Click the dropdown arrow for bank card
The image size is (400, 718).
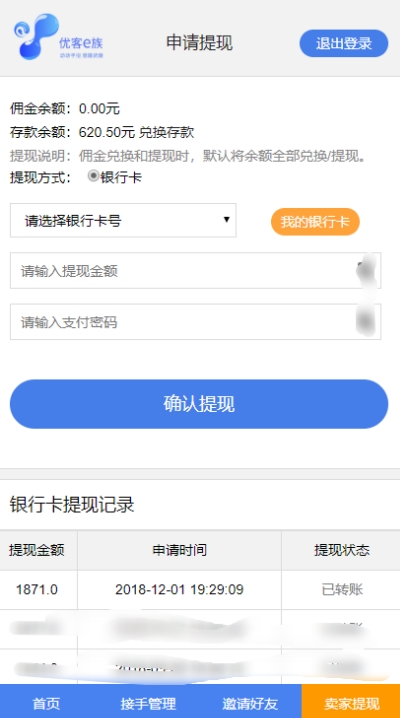point(226,220)
